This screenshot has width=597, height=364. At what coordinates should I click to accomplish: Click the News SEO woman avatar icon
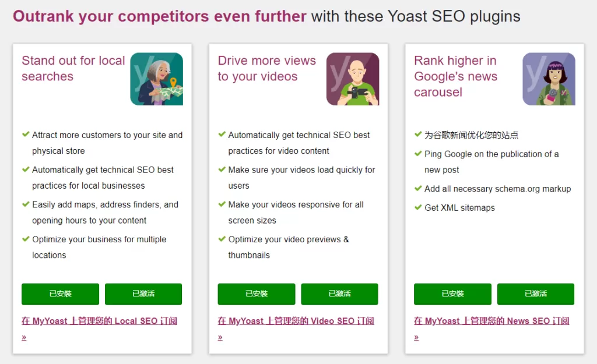(549, 78)
